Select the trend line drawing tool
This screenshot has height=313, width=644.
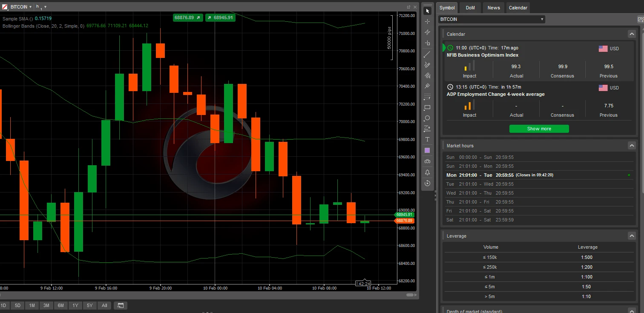point(427,54)
